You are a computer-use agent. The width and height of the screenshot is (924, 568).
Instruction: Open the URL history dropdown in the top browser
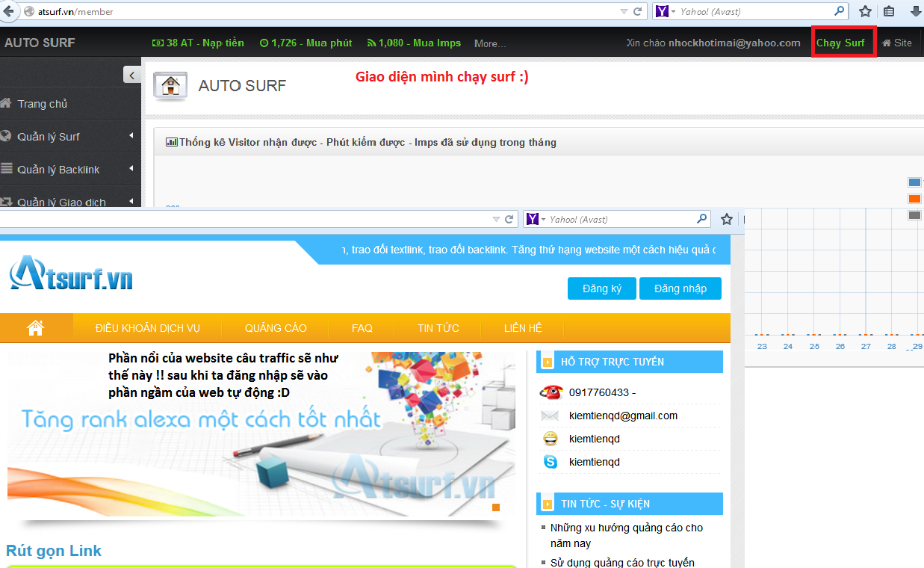click(624, 12)
